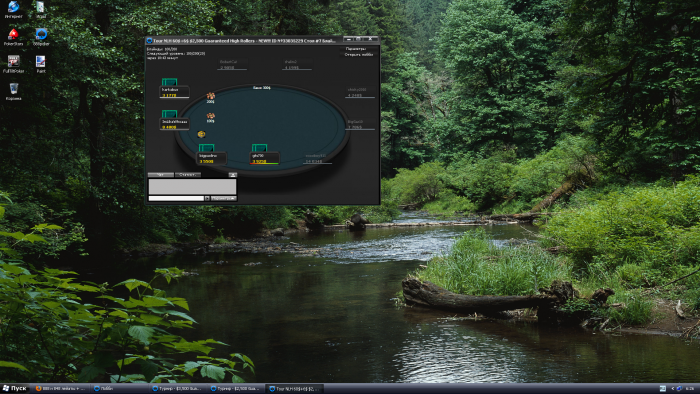Expand the chat panel with the small arrow button

click(x=233, y=175)
